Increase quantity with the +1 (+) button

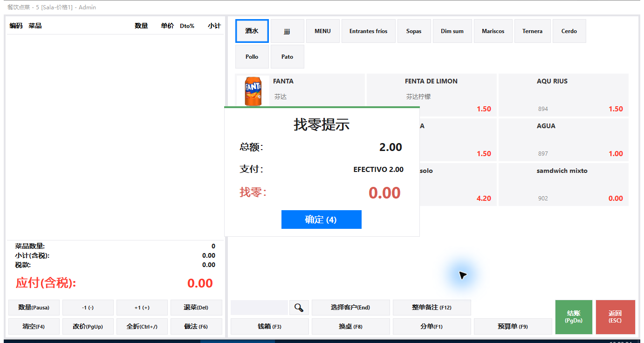tap(142, 308)
